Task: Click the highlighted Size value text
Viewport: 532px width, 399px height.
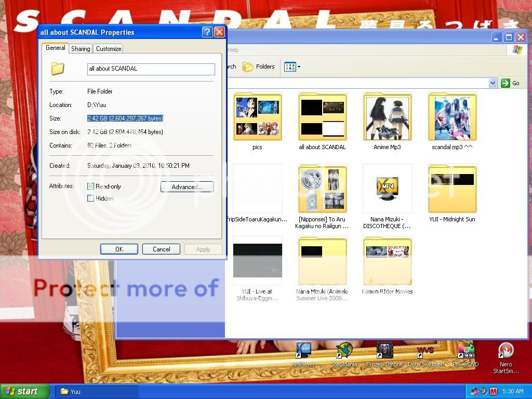Action: click(125, 118)
